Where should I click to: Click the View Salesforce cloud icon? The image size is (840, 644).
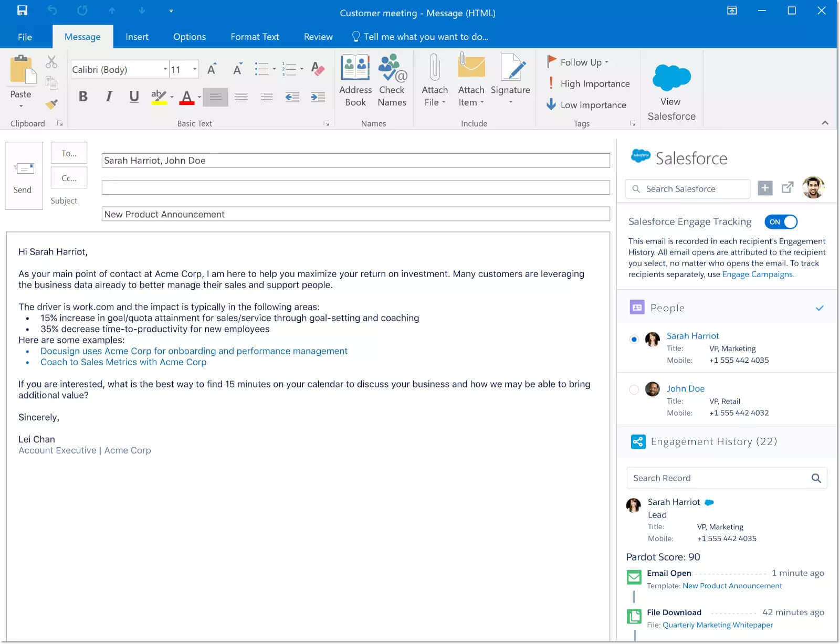point(671,78)
